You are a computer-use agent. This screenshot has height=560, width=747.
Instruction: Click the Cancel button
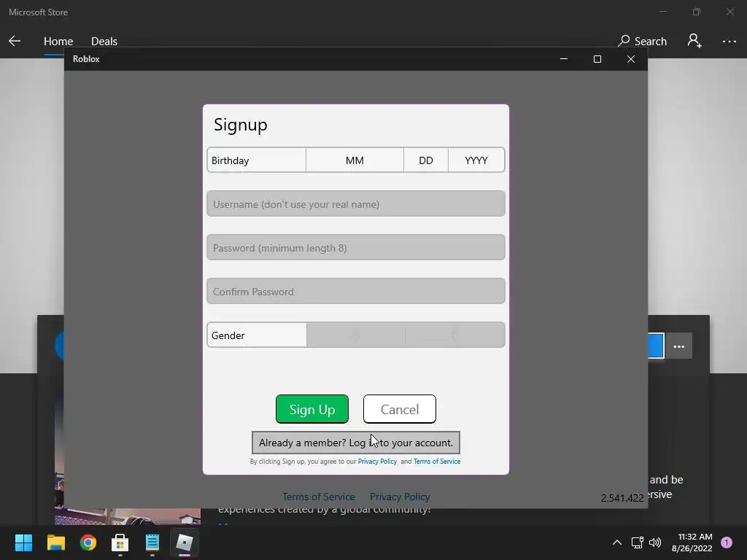coord(400,409)
